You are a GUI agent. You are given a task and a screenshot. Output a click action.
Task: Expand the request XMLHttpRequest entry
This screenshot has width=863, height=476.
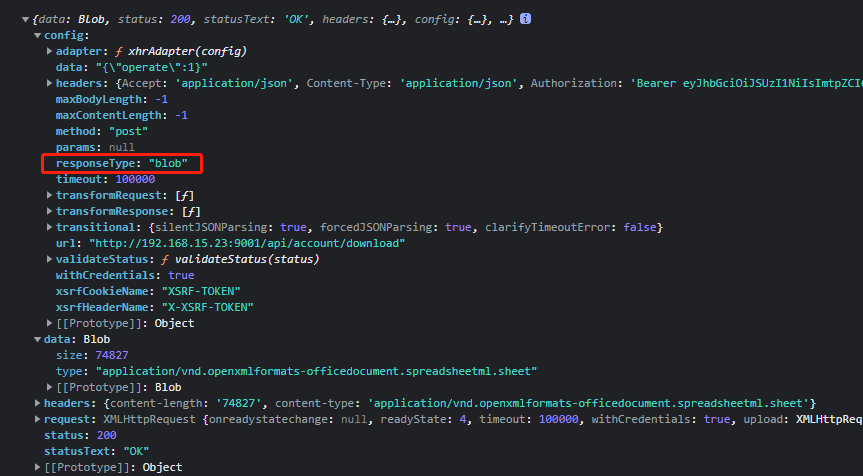pyautogui.click(x=37, y=419)
